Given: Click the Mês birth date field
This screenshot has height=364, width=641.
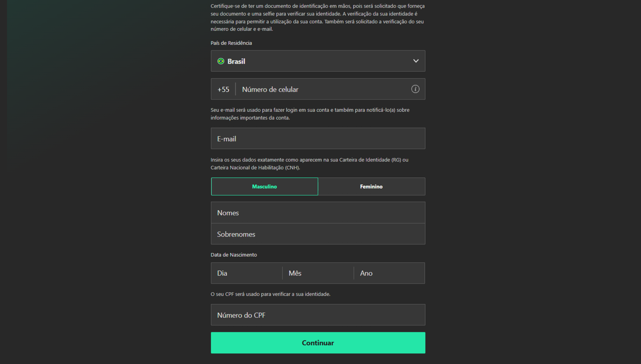Looking at the screenshot, I should [318, 273].
